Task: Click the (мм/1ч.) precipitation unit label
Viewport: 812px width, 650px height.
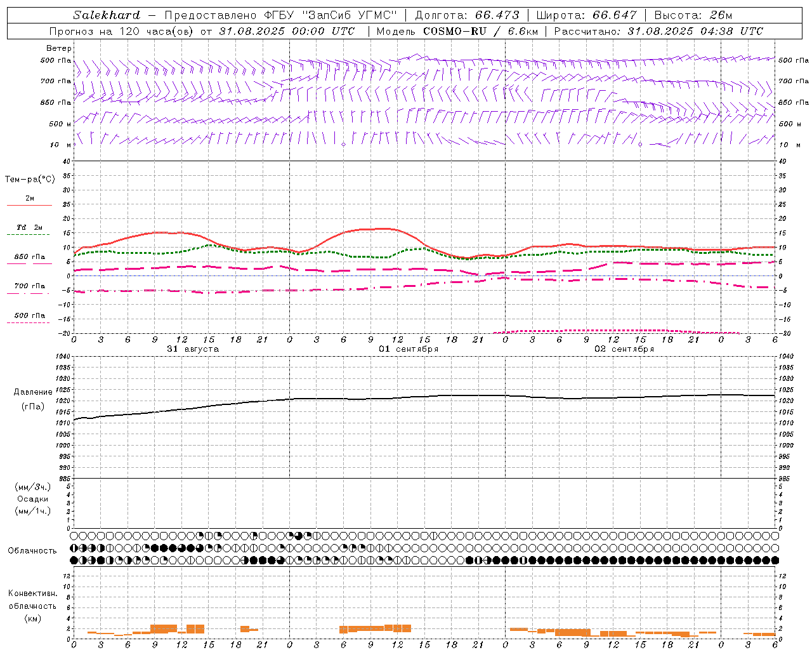Action: click(x=33, y=511)
